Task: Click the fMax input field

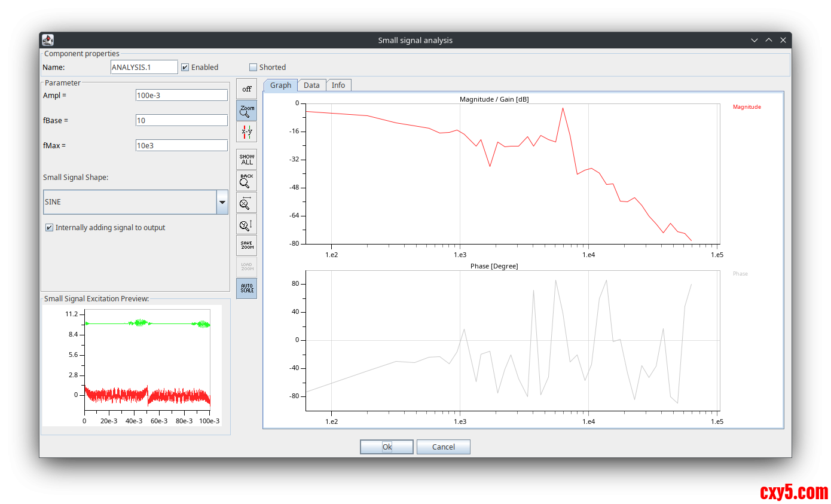Action: click(181, 145)
